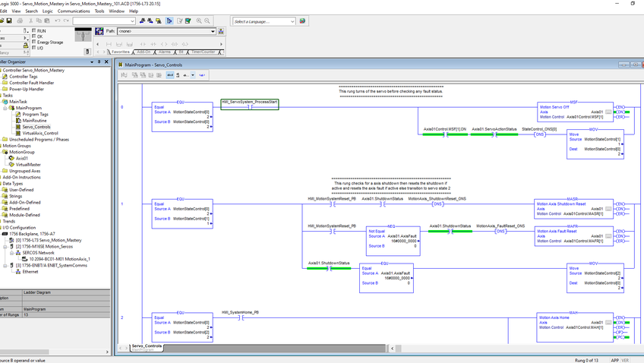The image size is (644, 363).
Task: Select VirtualMaster axis in tree
Action: coord(28,165)
